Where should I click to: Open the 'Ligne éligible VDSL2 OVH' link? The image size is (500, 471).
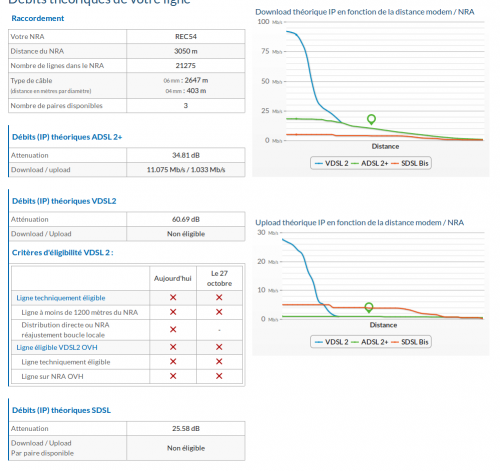[x=57, y=347]
